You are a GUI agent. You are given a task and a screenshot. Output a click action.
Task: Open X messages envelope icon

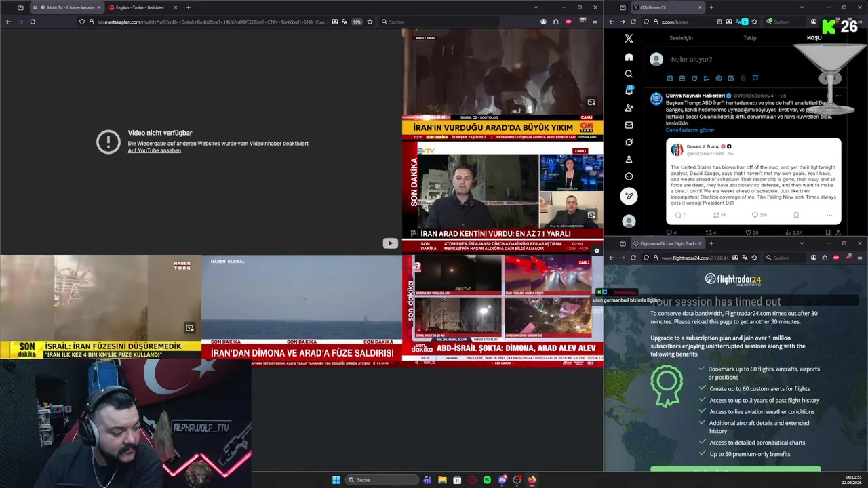629,125
